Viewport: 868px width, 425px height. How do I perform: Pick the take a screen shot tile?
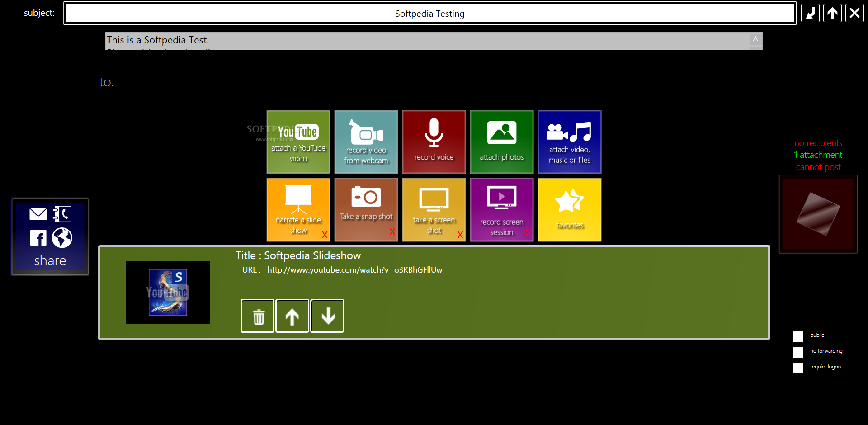[434, 210]
